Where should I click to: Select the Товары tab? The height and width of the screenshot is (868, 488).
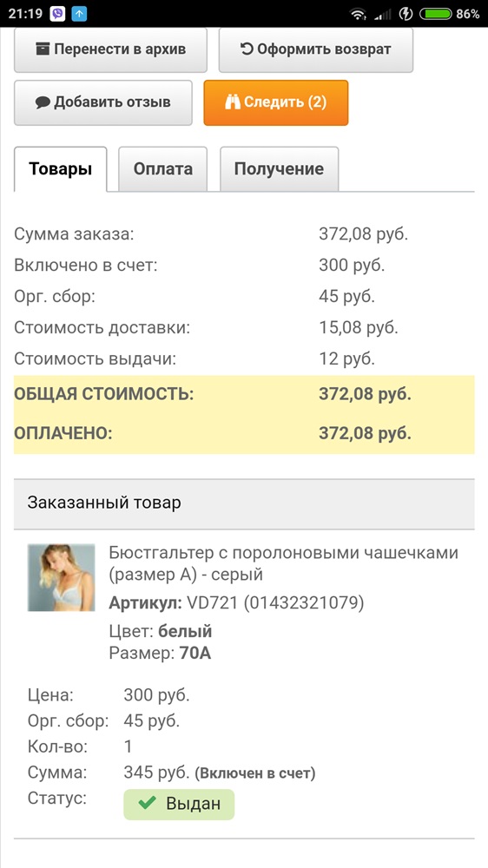pos(61,169)
